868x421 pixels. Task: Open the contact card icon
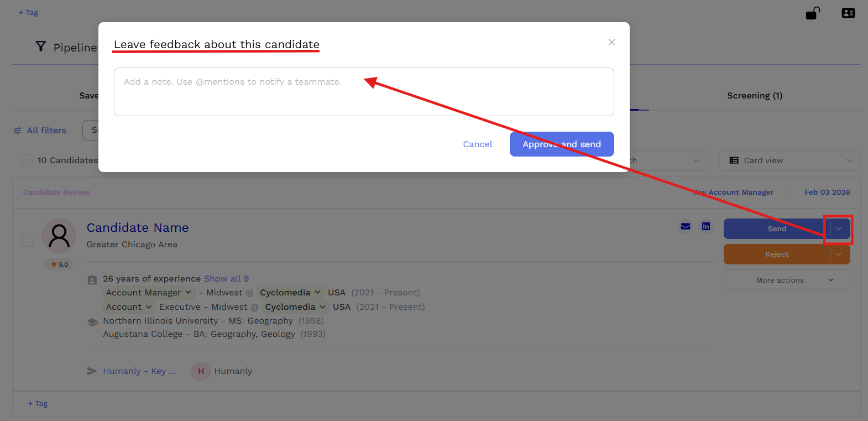[x=848, y=13]
